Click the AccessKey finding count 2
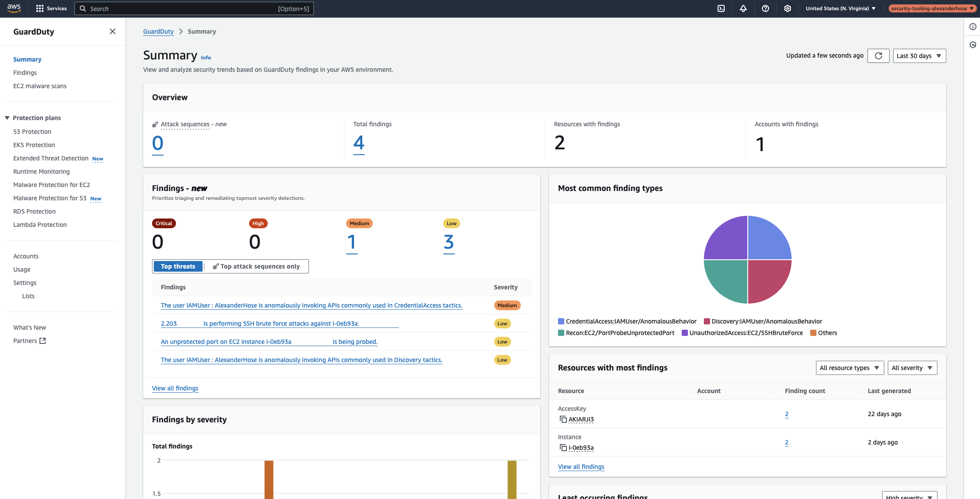The width and height of the screenshot is (980, 499). point(787,414)
